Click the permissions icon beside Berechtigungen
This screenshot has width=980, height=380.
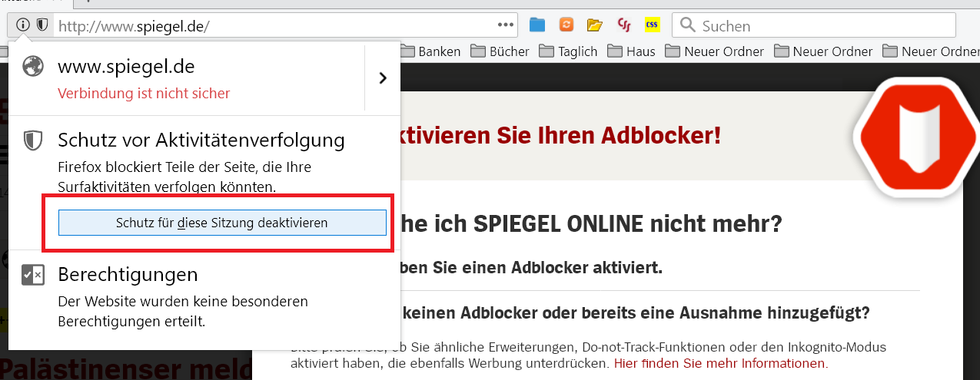33,275
